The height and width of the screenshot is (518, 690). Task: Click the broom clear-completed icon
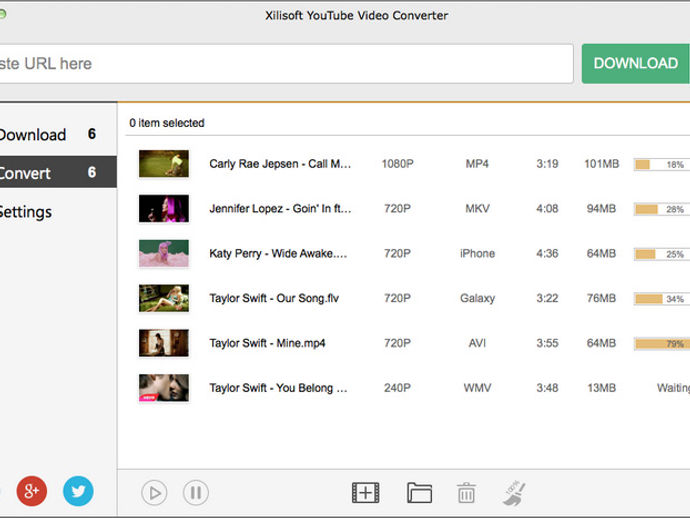(x=514, y=493)
